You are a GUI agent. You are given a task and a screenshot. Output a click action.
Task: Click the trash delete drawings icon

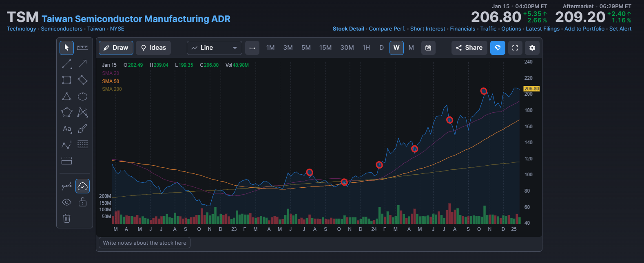(66, 218)
